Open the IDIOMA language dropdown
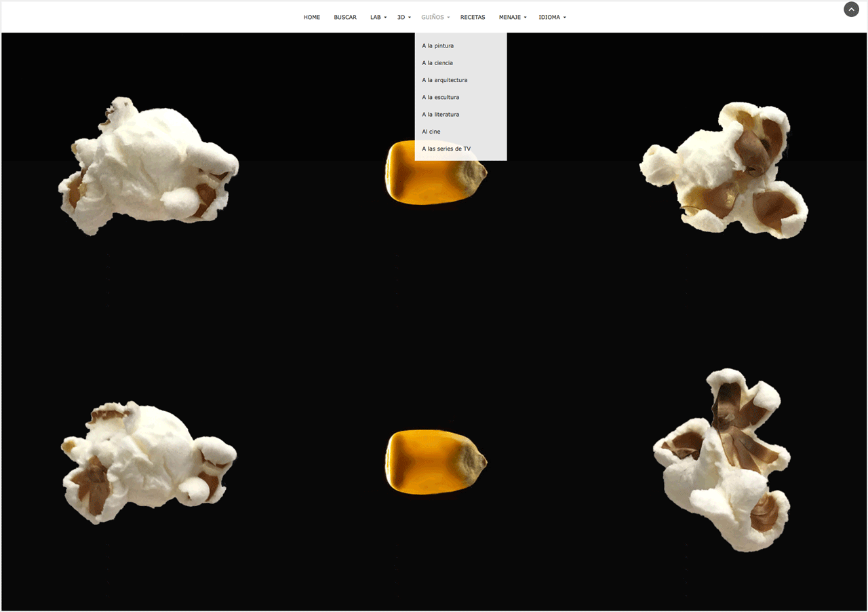Image resolution: width=868 pixels, height=612 pixels. click(x=553, y=18)
